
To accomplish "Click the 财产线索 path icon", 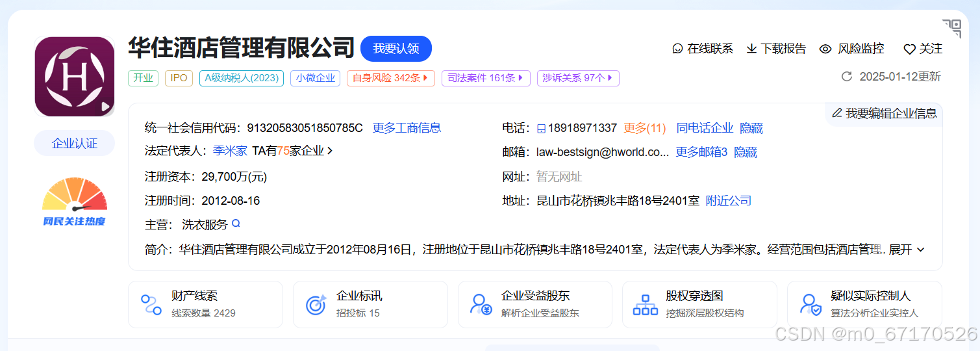I will (151, 304).
